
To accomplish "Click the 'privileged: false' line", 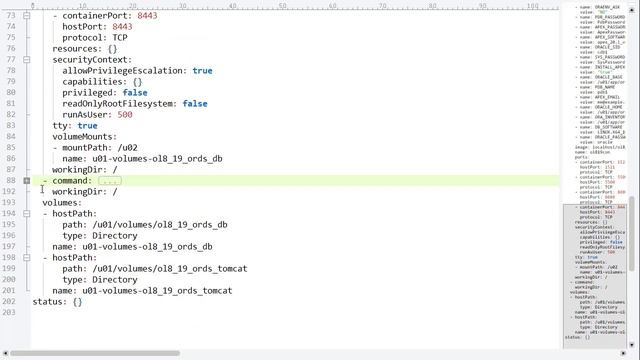I will pyautogui.click(x=105, y=93).
